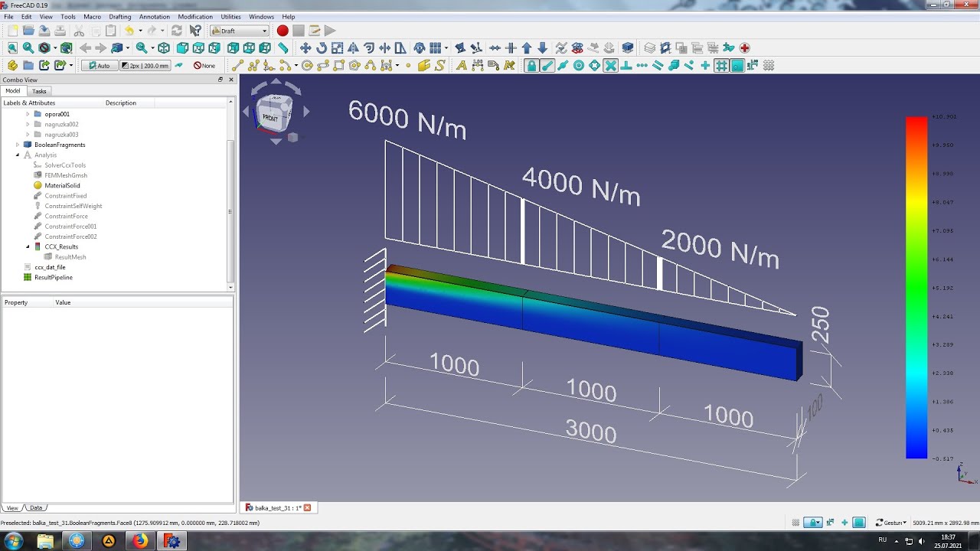This screenshot has height=551, width=980.
Task: Select the Draft Line tool
Action: click(x=237, y=65)
